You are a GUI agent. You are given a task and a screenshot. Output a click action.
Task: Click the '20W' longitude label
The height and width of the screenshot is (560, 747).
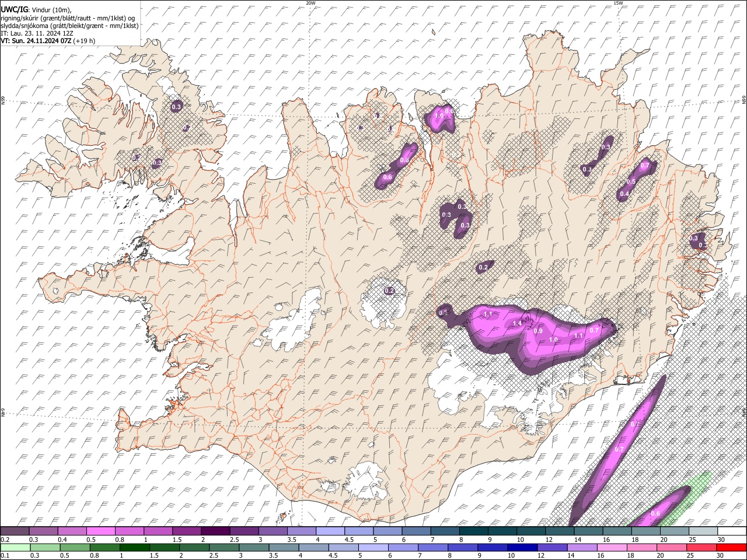tap(310, 3)
